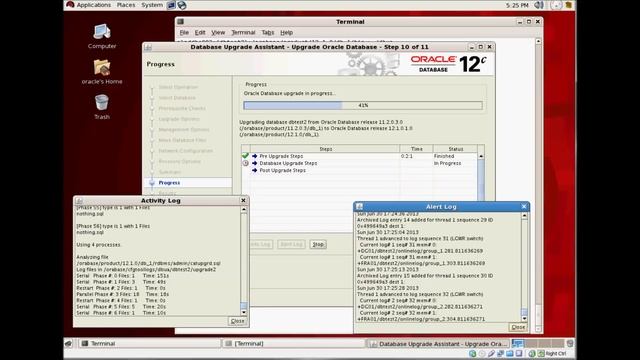Image resolution: width=640 pixels, height=360 pixels.
Task: Click the 41% upgrade progress bar
Action: coord(363,105)
